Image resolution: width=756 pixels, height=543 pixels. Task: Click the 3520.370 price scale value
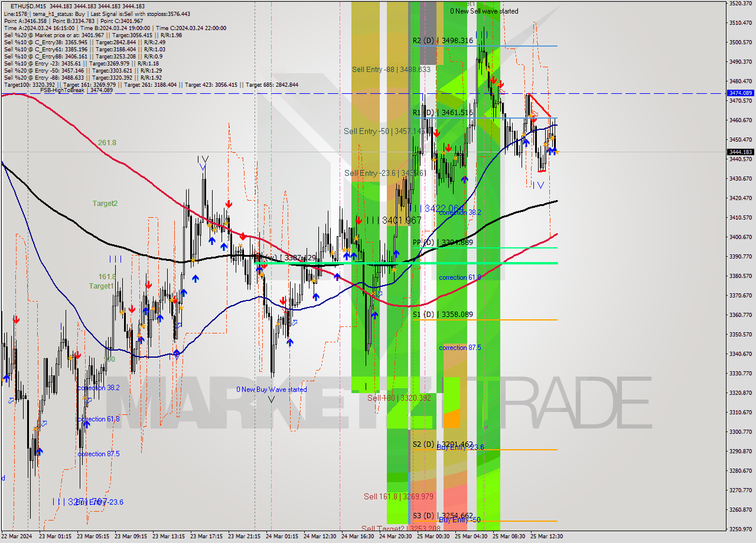coord(740,4)
